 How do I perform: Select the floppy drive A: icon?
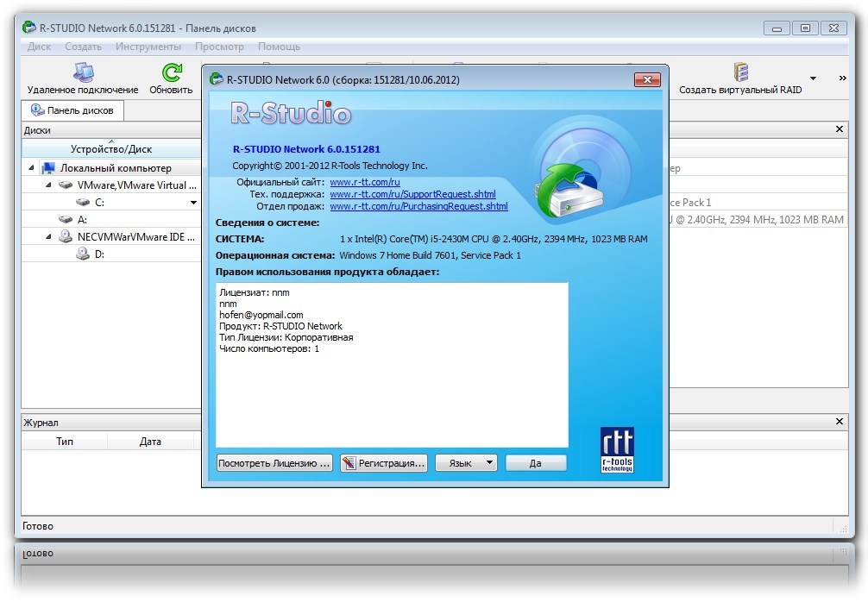pyautogui.click(x=66, y=220)
